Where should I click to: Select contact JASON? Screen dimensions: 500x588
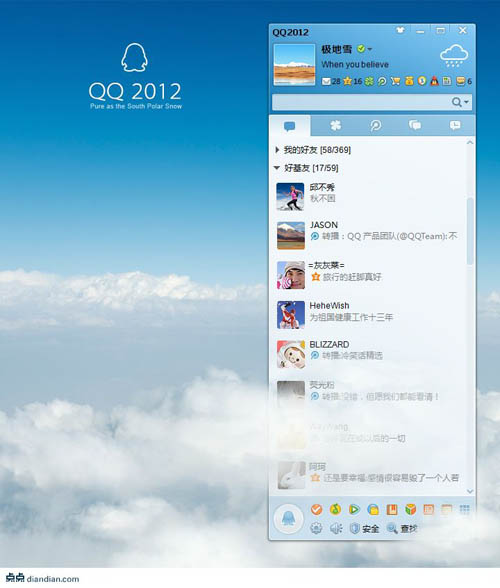pos(369,236)
